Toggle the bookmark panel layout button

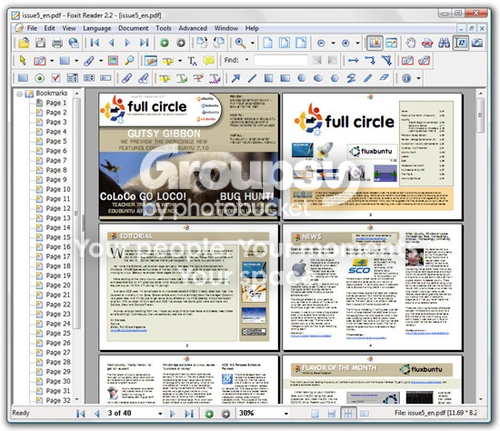point(375,43)
